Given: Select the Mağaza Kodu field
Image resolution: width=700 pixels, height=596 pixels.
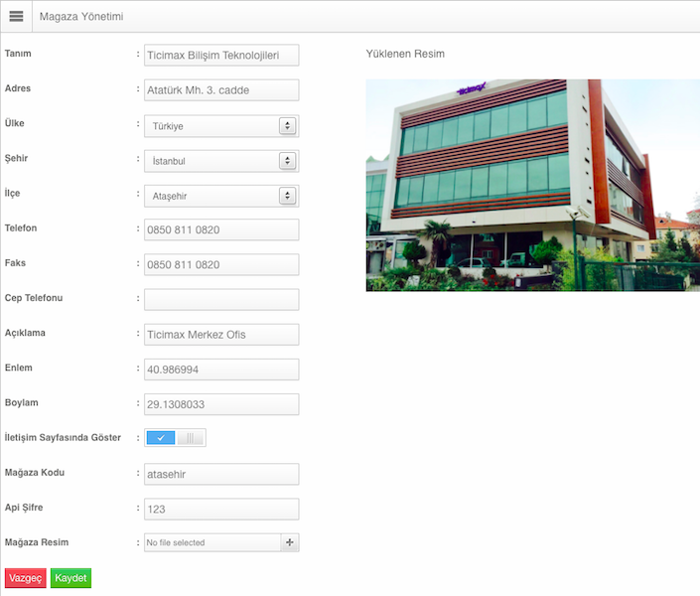Looking at the screenshot, I should [x=221, y=475].
